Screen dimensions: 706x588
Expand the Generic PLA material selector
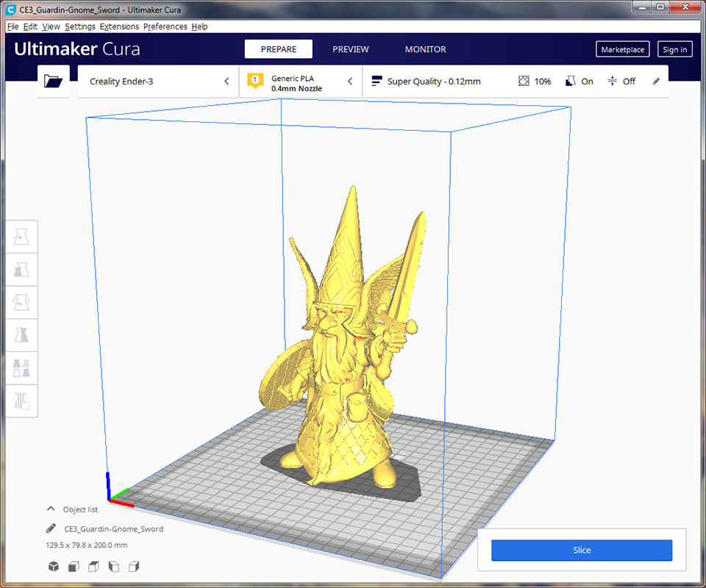pyautogui.click(x=301, y=82)
